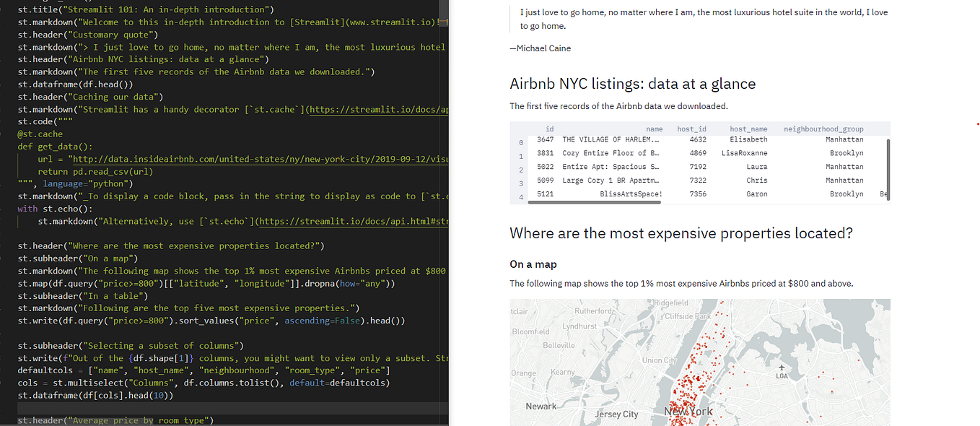
Task: Click the heading Where are the most expensive properties located
Action: (x=681, y=232)
